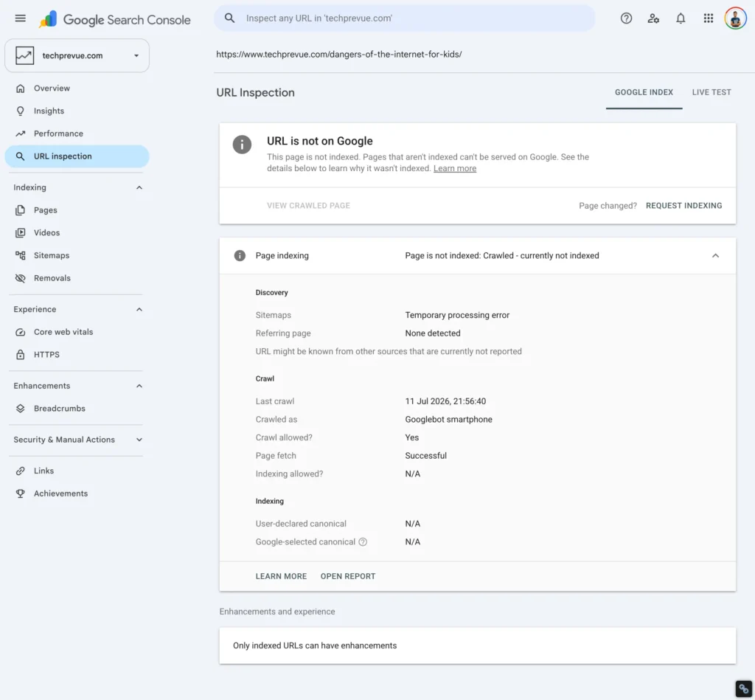Click the Google Search Console logo
The height and width of the screenshot is (700, 755).
(x=114, y=19)
